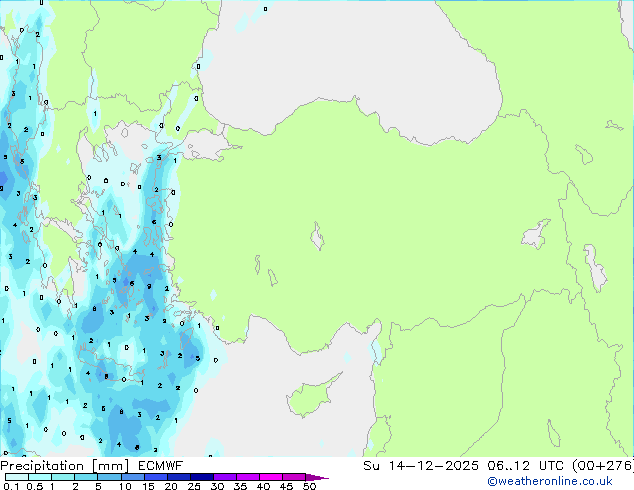
Task: Click the above-50 mm legend arrow tip
Action: (x=317, y=477)
